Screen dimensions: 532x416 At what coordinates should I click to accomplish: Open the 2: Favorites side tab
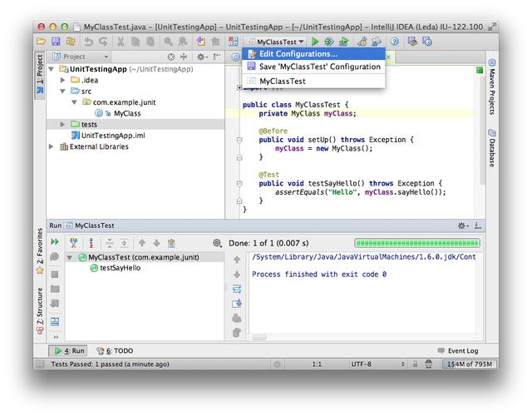[40, 251]
